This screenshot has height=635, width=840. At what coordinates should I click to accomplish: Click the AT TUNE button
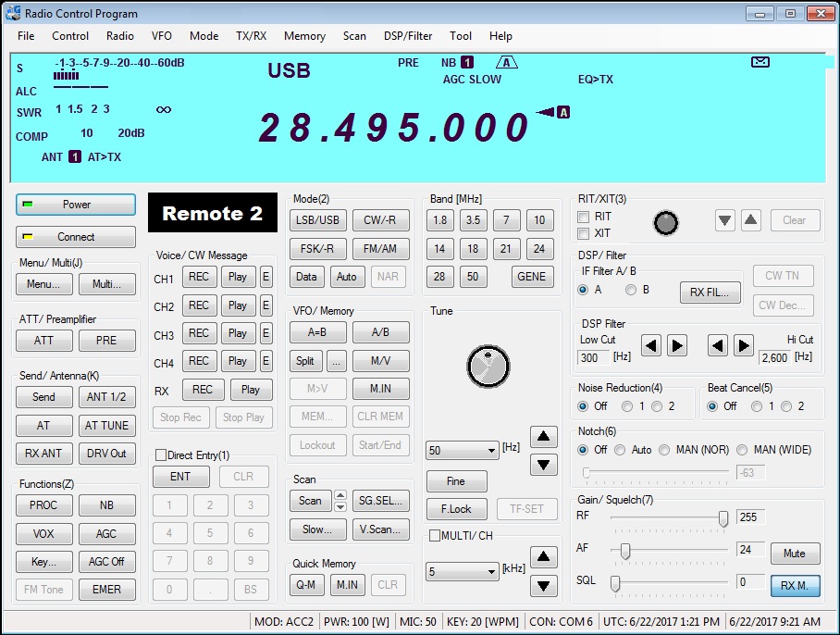pyautogui.click(x=106, y=426)
